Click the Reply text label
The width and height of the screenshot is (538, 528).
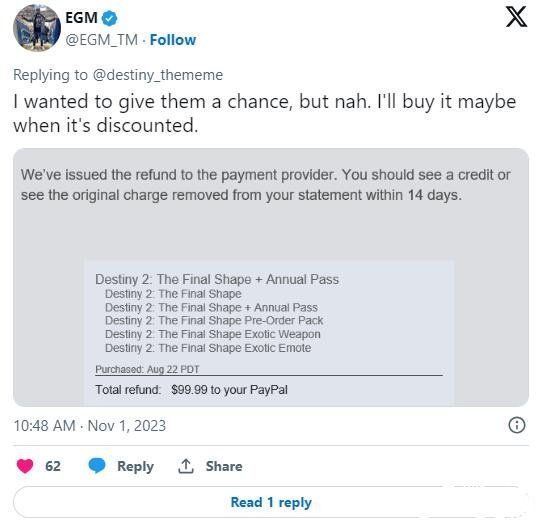(136, 467)
